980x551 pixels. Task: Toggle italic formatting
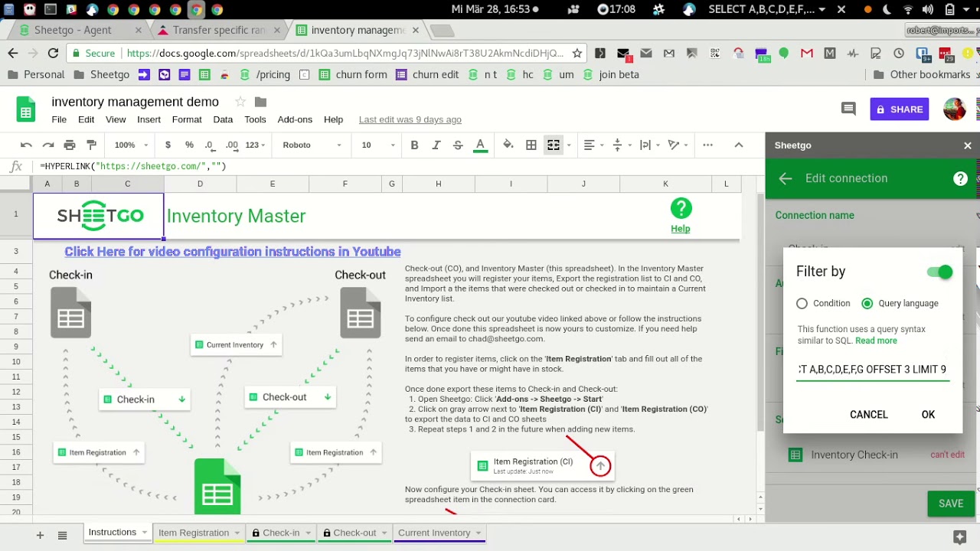[x=436, y=145]
